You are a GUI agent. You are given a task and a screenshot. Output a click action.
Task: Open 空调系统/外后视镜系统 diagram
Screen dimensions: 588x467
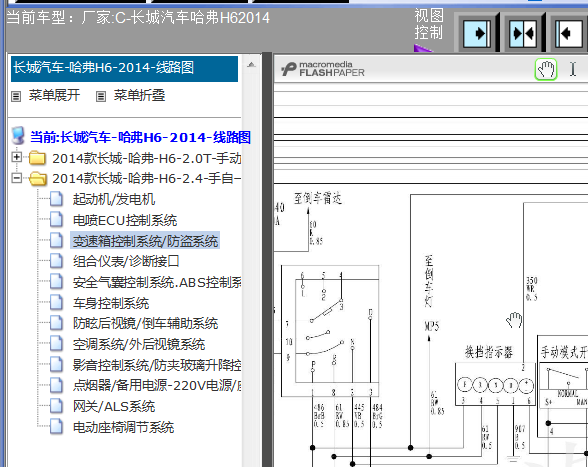coord(139,344)
